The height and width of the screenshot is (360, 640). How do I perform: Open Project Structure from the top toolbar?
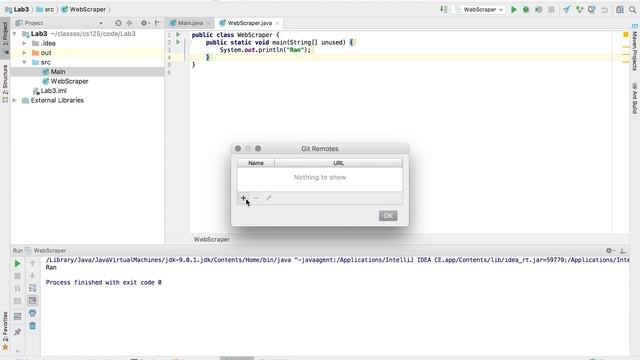[x=620, y=9]
